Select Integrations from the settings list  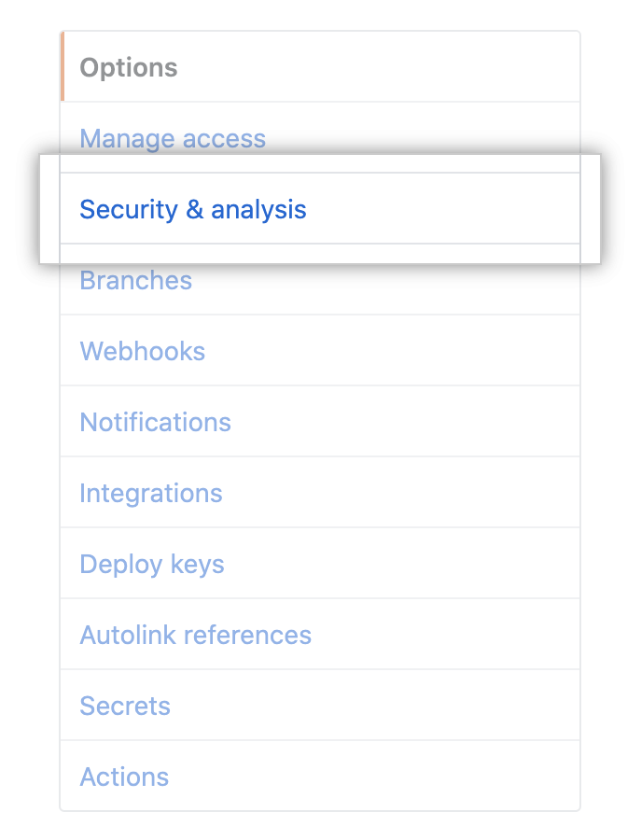[150, 493]
